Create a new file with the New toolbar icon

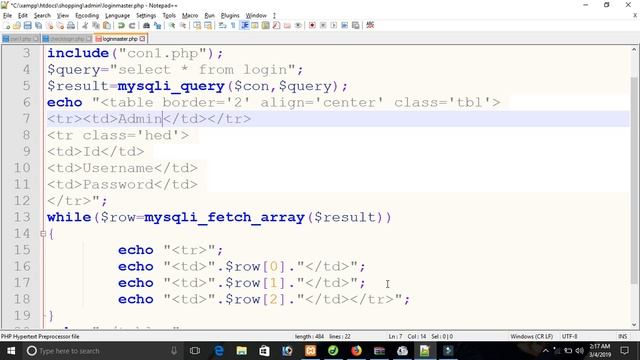[x=7, y=25]
